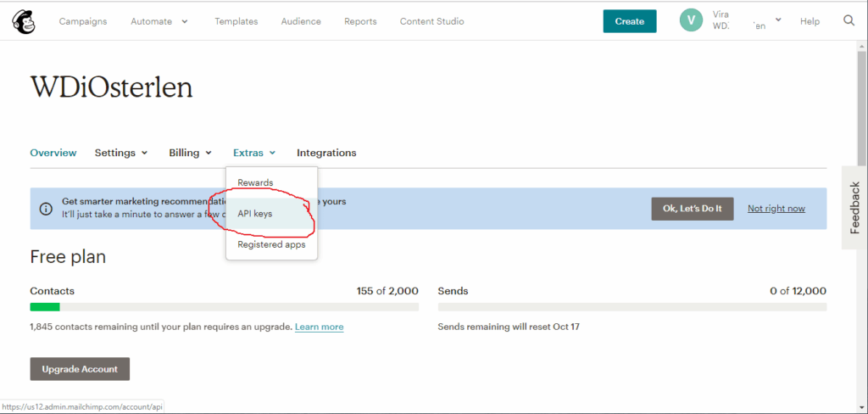Viewport: 868px width, 414px height.
Task: Dismiss banner with Not right now
Action: [x=776, y=209]
